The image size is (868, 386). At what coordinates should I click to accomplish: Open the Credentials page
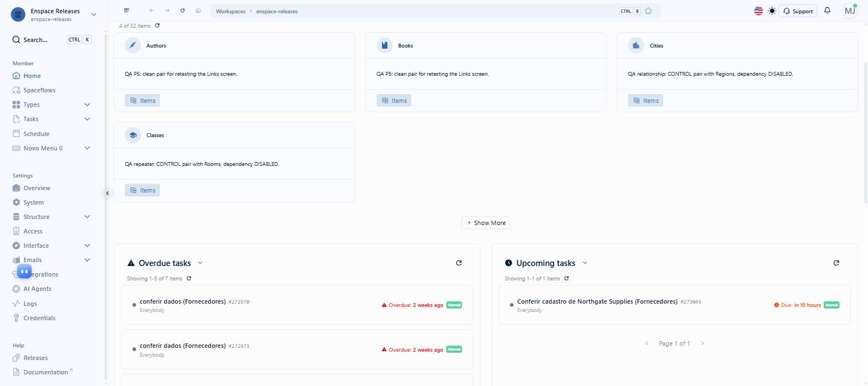coord(39,318)
